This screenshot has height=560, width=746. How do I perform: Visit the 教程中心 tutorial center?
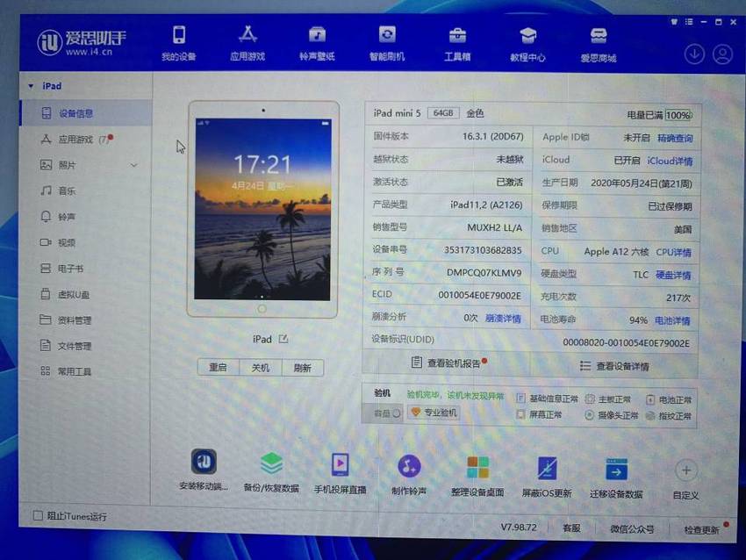(x=527, y=45)
